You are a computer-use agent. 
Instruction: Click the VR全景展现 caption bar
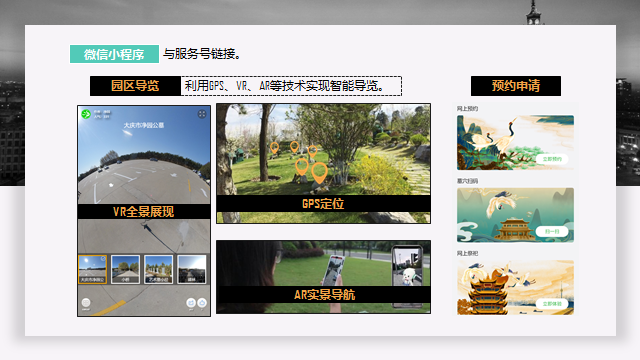point(144,211)
